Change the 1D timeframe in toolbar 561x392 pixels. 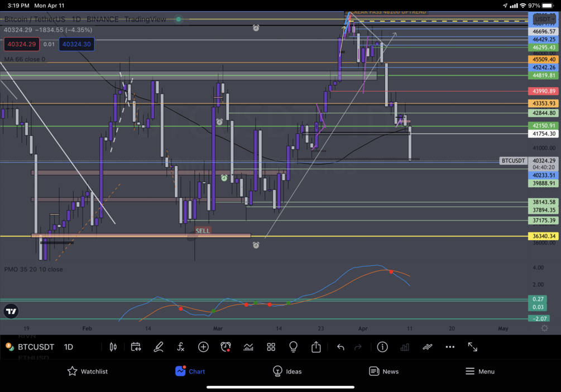click(x=68, y=347)
